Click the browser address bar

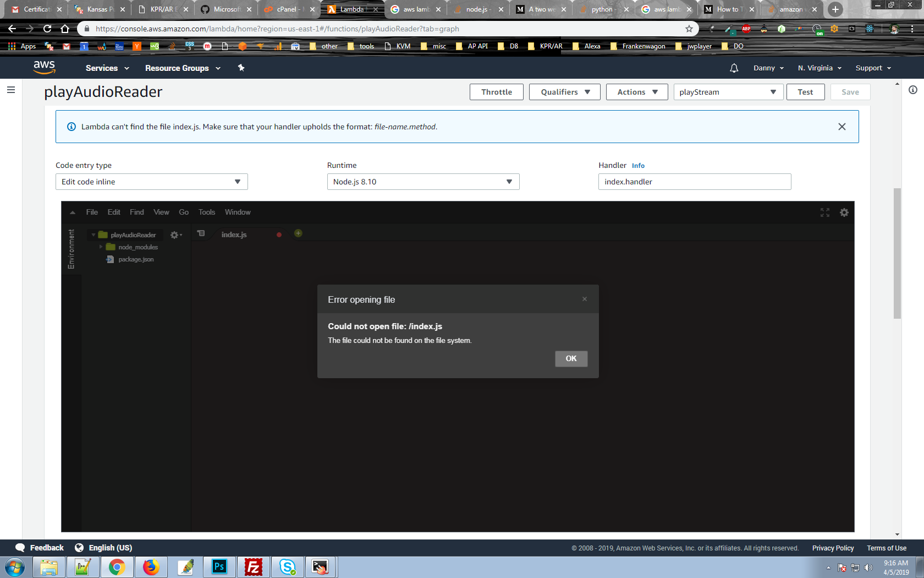click(x=385, y=29)
